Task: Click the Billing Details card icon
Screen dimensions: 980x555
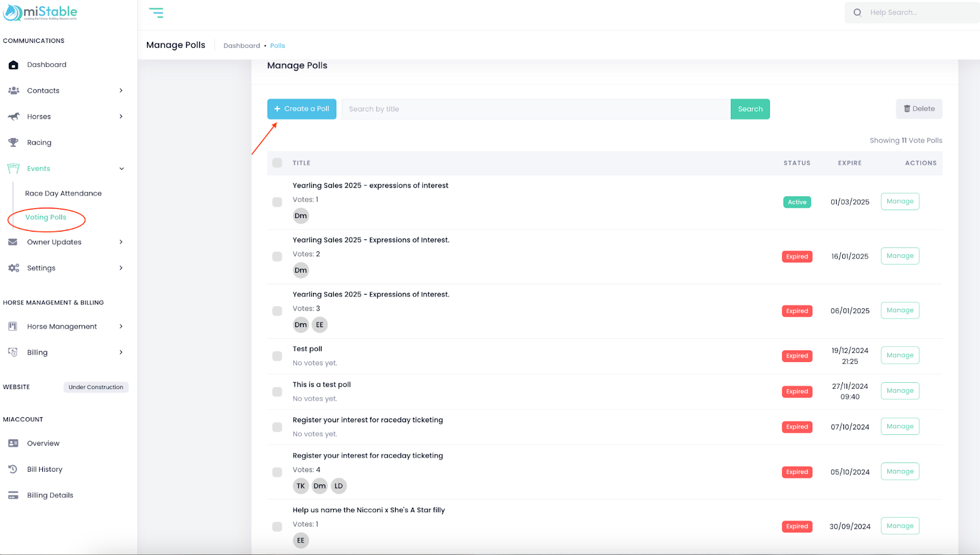Action: (13, 496)
